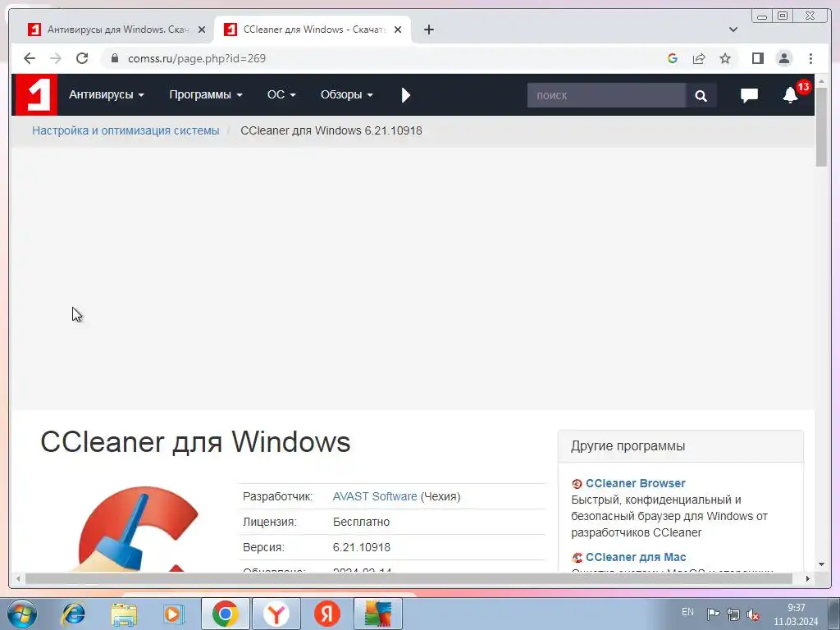Open the Action Center flag tray icon
Viewport: 840px width, 630px height.
pos(713,614)
